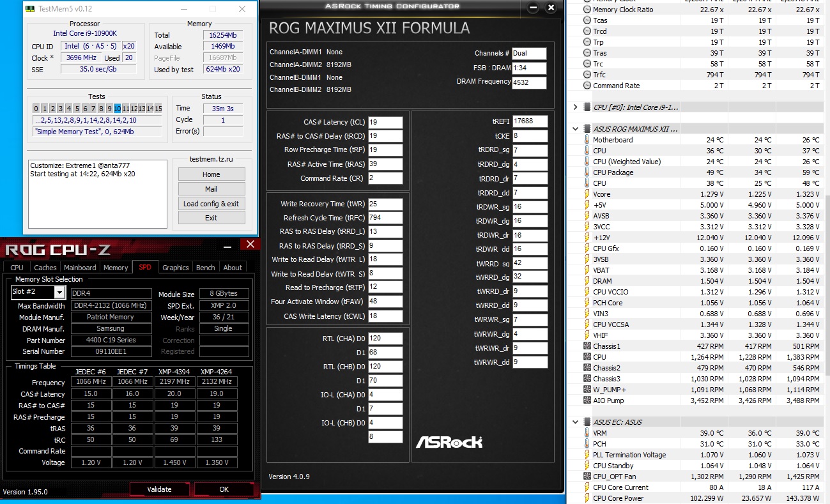Click the bolt icon next to CPU Core Current

tap(587, 487)
